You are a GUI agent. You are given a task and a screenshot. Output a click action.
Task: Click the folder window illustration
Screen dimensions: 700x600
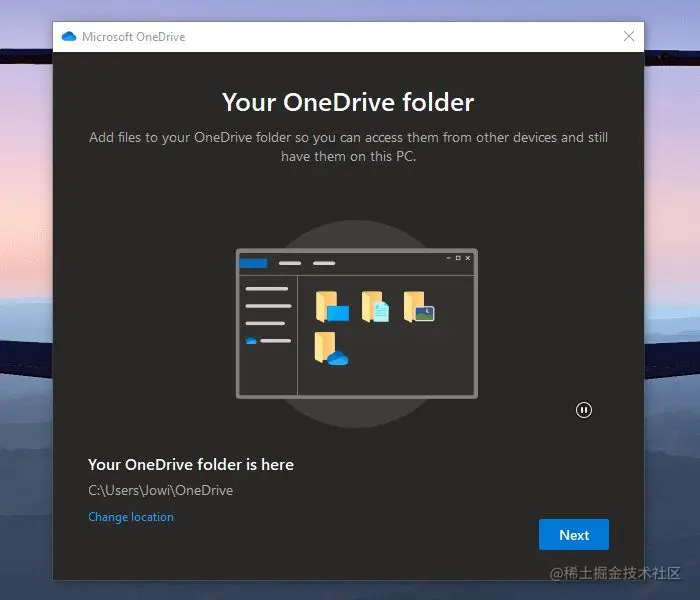coord(357,323)
